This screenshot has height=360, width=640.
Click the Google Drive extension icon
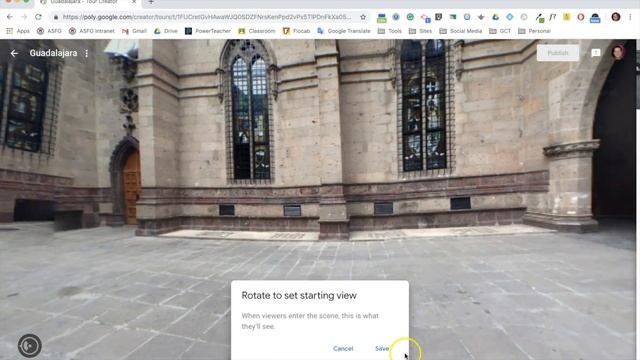496,17
